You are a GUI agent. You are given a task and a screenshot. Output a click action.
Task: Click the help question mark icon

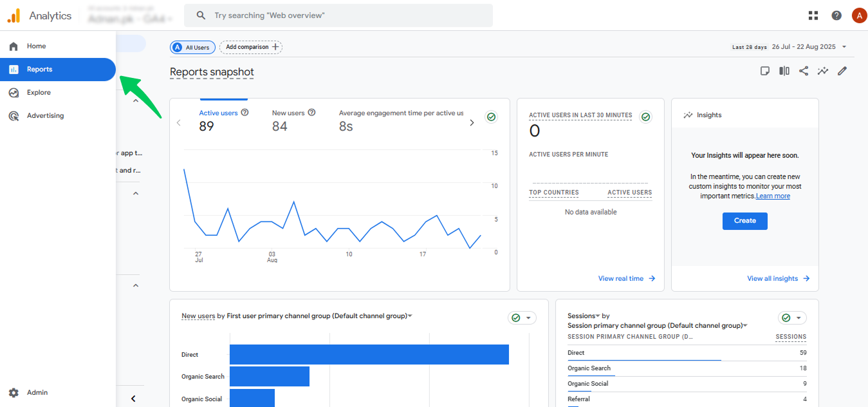click(836, 15)
